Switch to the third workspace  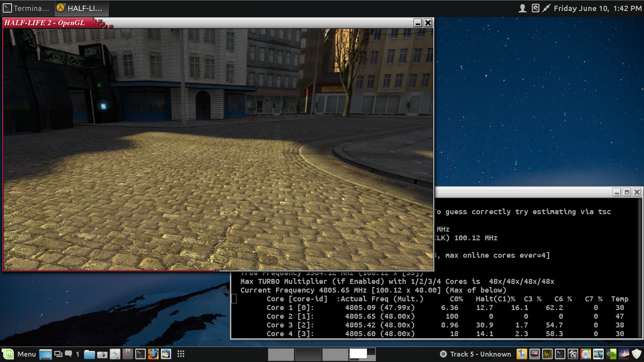point(335,354)
